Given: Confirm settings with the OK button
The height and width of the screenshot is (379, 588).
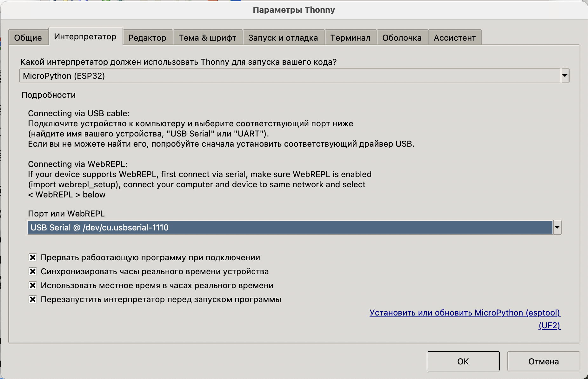Looking at the screenshot, I should coord(463,361).
